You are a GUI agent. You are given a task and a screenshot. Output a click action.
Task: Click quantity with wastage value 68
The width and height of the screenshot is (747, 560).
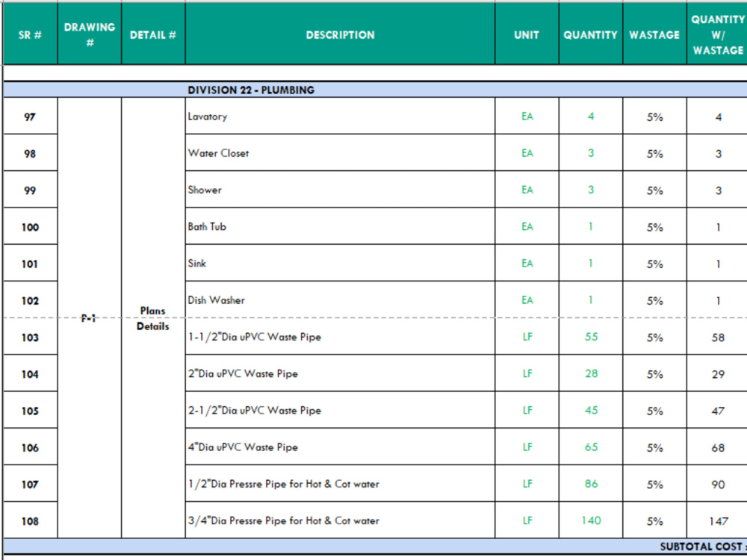pyautogui.click(x=717, y=447)
